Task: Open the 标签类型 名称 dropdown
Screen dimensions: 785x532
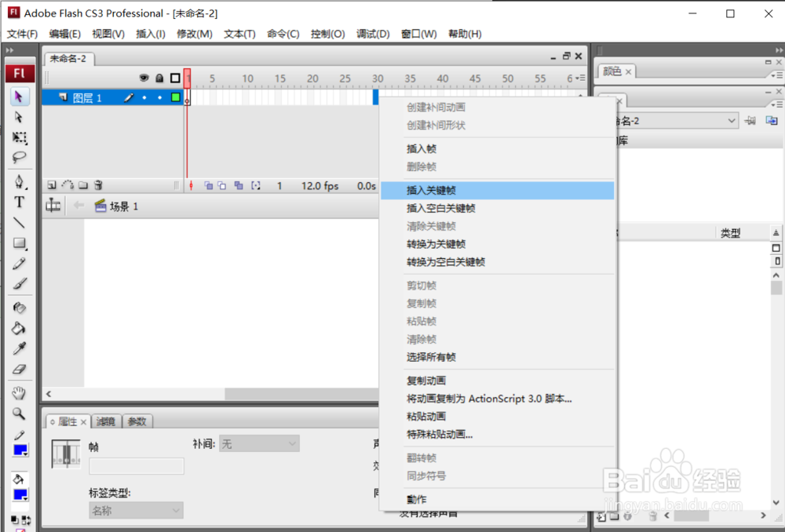Action: (x=136, y=511)
